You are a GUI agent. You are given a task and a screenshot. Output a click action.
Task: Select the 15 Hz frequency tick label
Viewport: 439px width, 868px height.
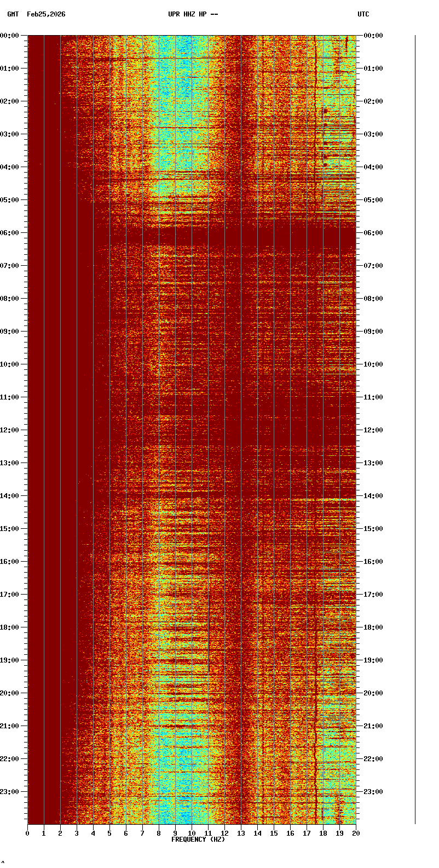pyautogui.click(x=274, y=833)
